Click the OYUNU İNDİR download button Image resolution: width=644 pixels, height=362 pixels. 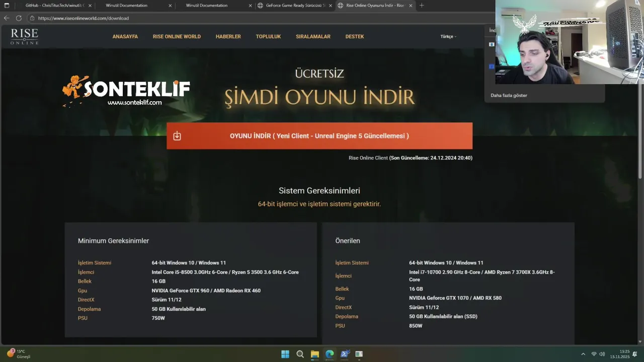[x=319, y=136]
